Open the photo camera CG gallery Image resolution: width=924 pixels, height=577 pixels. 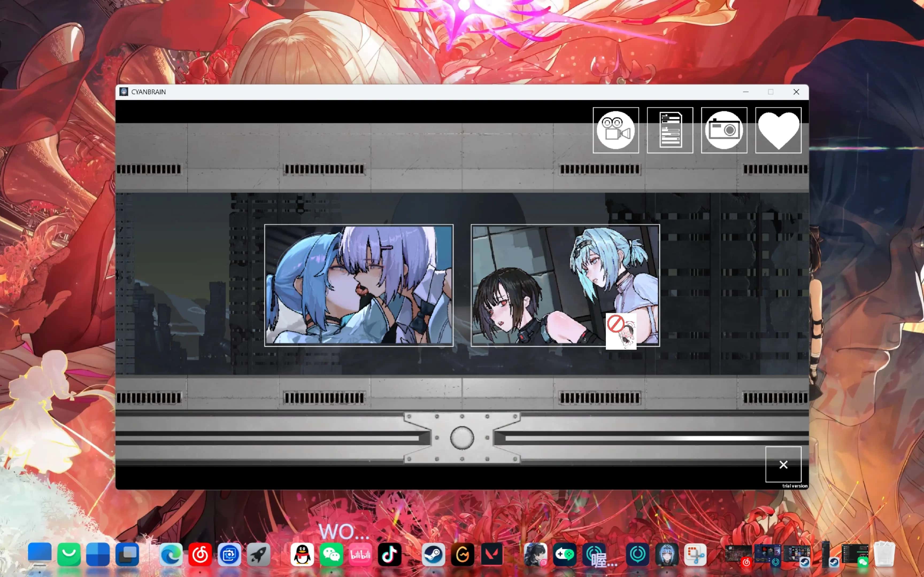click(x=724, y=130)
